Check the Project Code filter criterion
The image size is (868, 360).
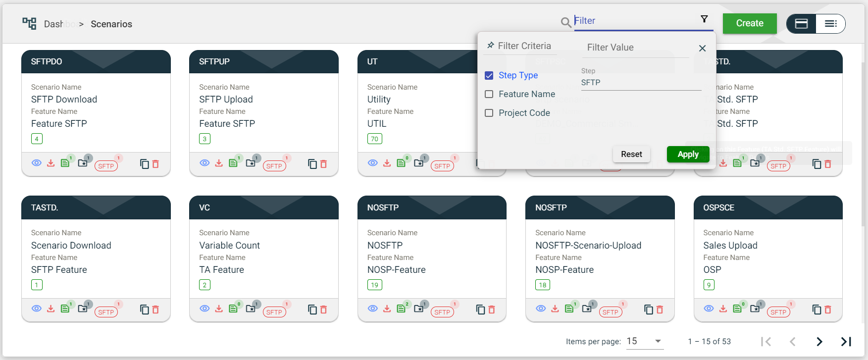click(489, 113)
